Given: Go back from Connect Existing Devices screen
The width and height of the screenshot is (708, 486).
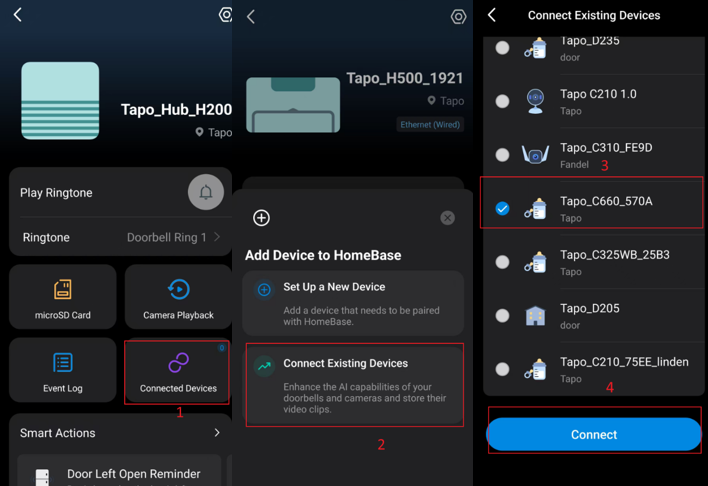Looking at the screenshot, I should pyautogui.click(x=492, y=15).
